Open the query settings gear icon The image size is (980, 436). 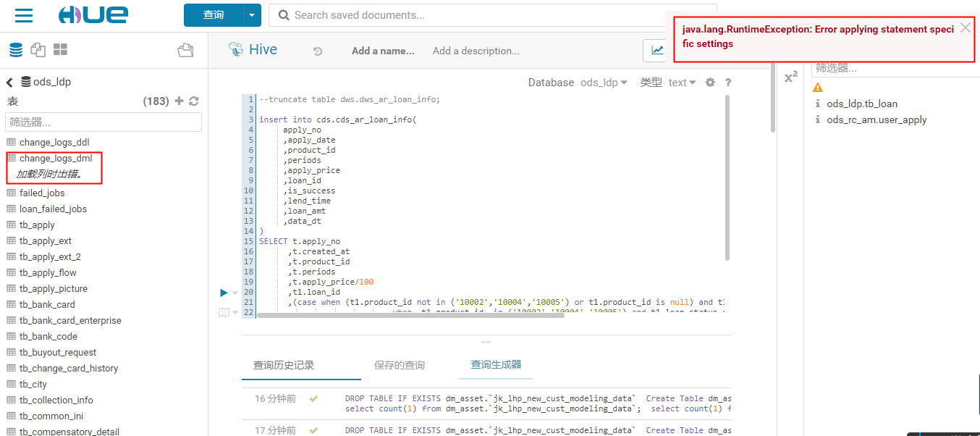711,82
